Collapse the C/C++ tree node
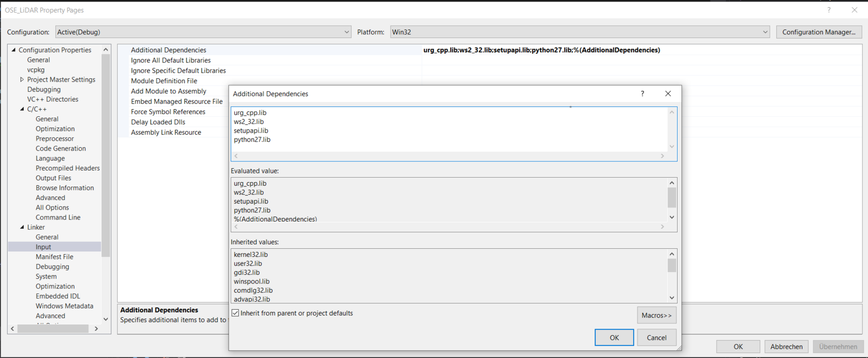This screenshot has height=358, width=868. [22, 109]
